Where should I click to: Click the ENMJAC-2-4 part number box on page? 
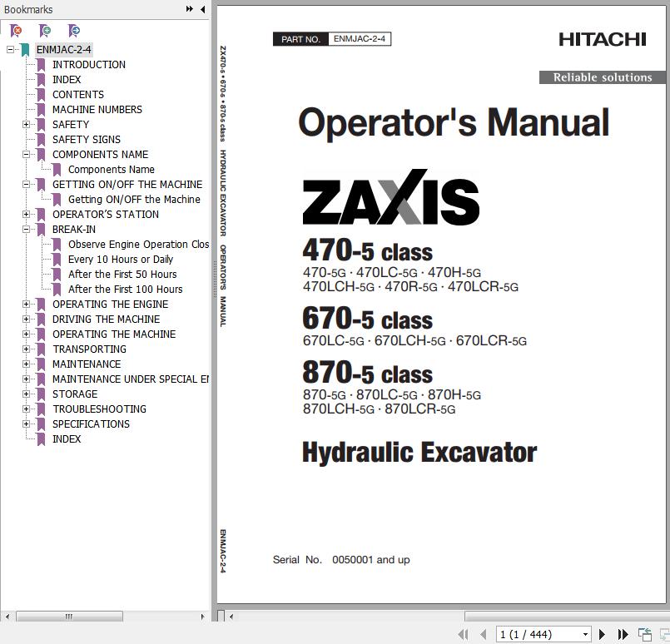(x=360, y=39)
